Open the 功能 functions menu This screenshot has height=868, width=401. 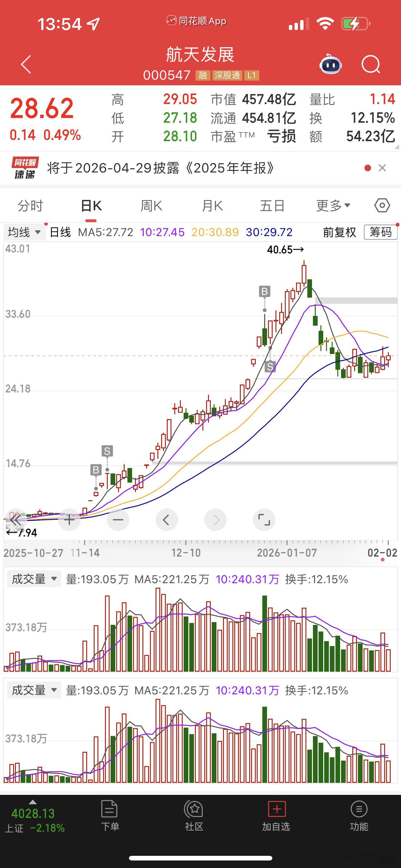359,816
